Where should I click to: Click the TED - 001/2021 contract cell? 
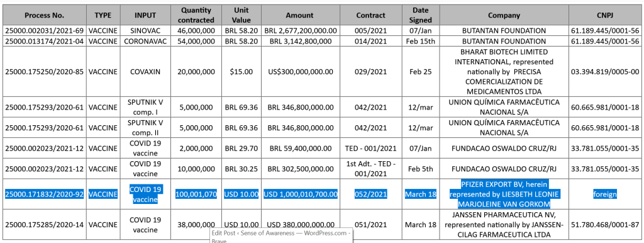pos(371,148)
